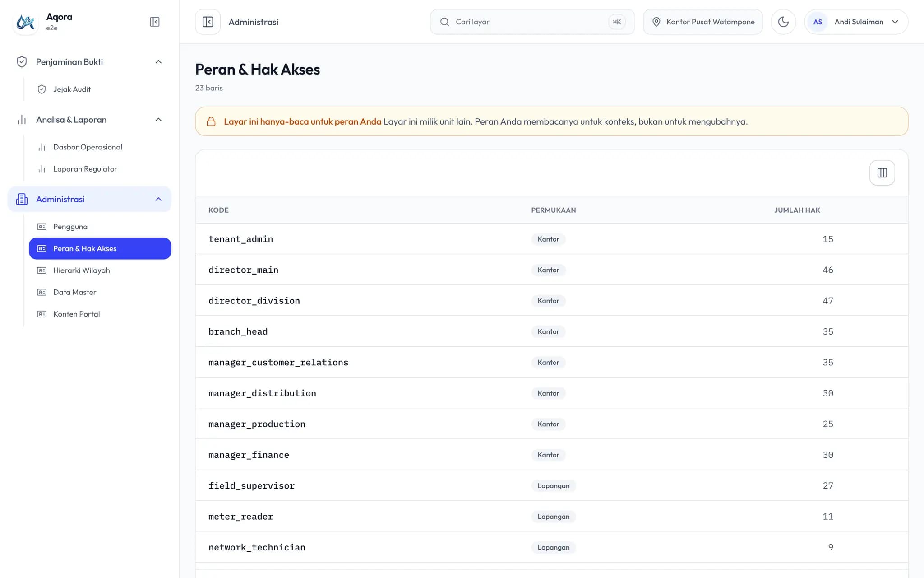
Task: Click the search magnifier icon
Action: click(x=444, y=22)
